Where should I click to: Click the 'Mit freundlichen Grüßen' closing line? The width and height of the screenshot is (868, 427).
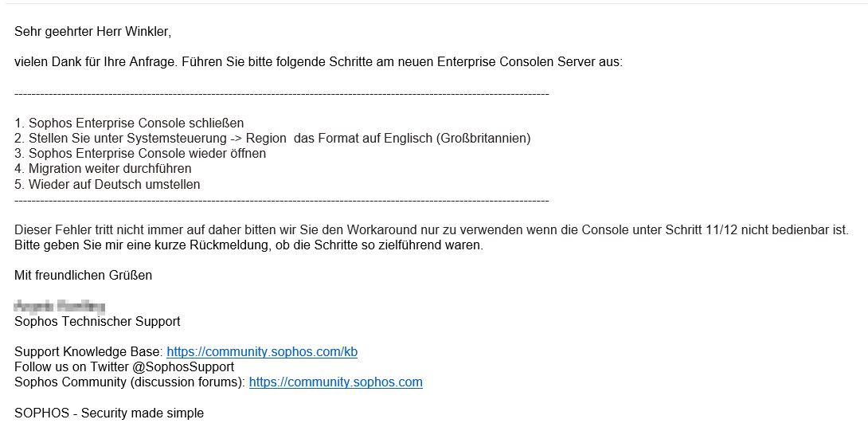pos(83,276)
